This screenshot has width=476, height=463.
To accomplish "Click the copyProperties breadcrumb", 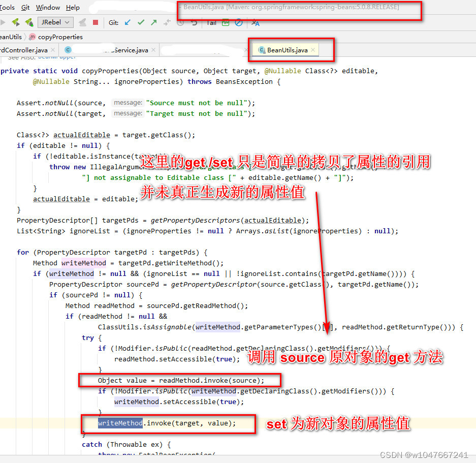I will 60,37.
